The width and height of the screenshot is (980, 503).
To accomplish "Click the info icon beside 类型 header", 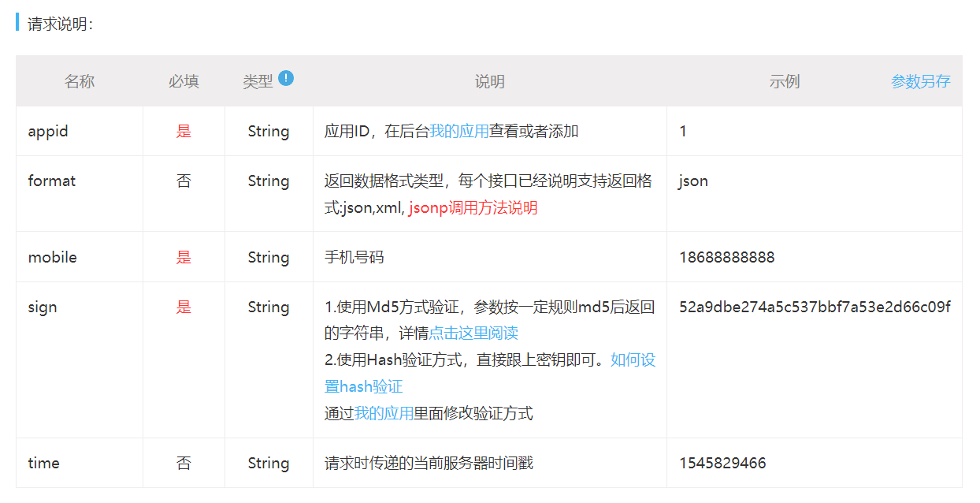I will pos(286,78).
